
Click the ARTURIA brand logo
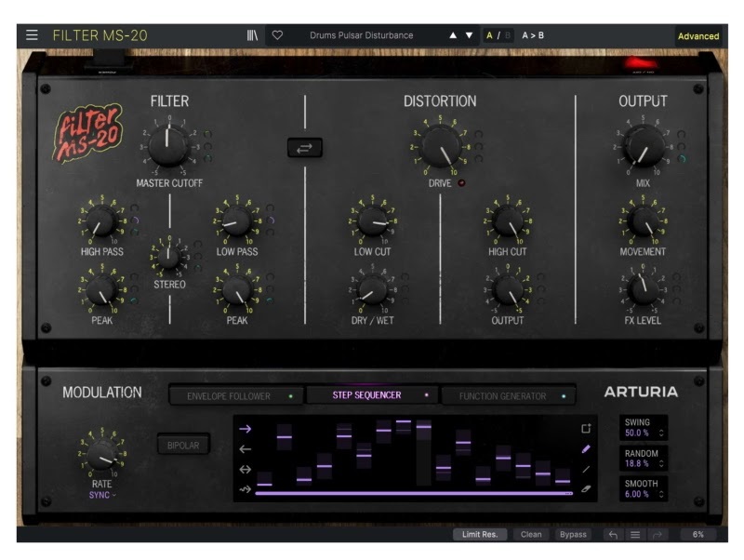(x=641, y=392)
